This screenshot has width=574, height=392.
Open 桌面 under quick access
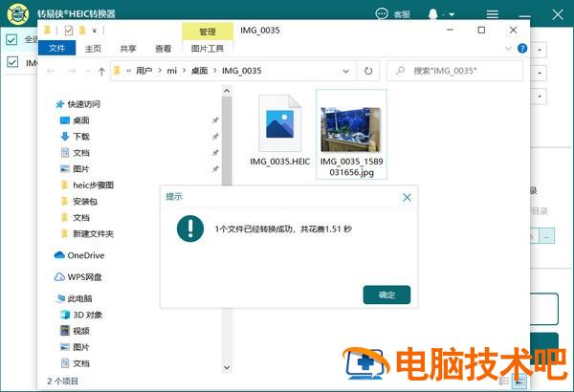point(75,120)
